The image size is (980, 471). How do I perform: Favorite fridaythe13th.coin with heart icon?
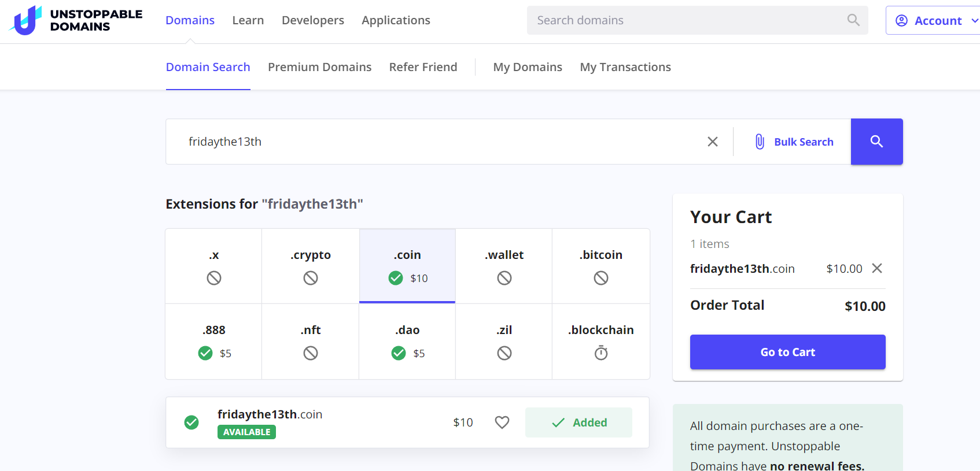click(x=502, y=422)
